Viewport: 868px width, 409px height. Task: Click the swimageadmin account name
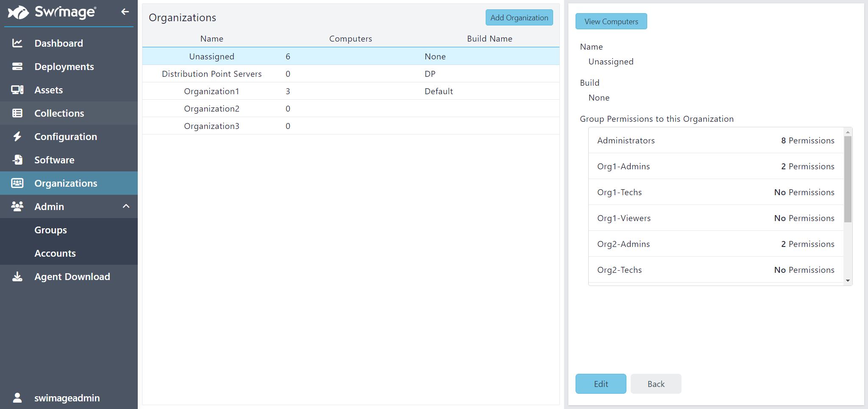click(67, 398)
